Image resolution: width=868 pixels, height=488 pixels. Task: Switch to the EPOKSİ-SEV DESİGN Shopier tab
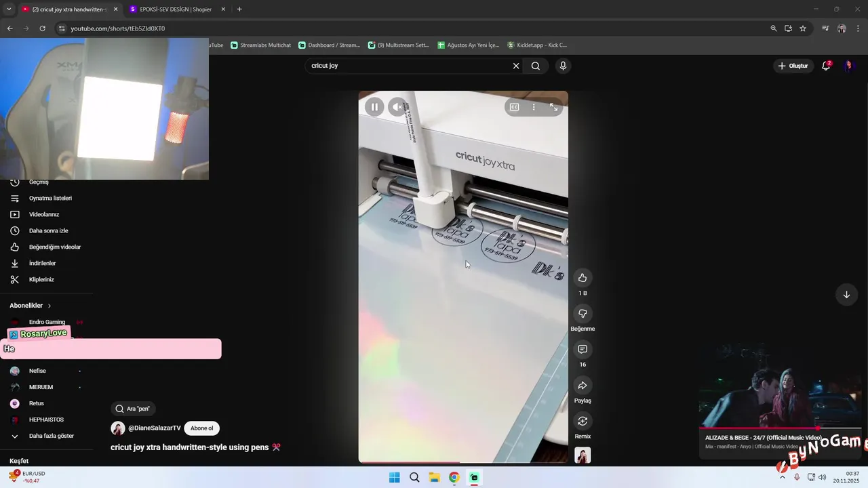point(175,9)
